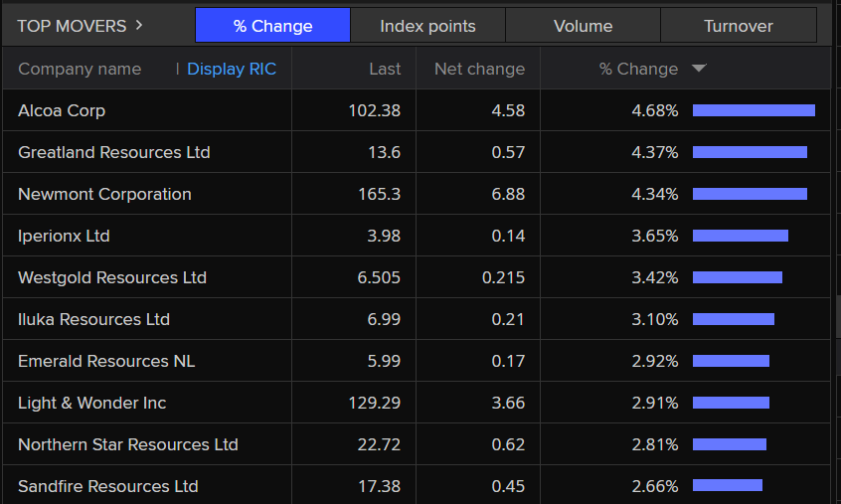Switch to the Volume tab
This screenshot has height=504, width=841.
pos(583,25)
